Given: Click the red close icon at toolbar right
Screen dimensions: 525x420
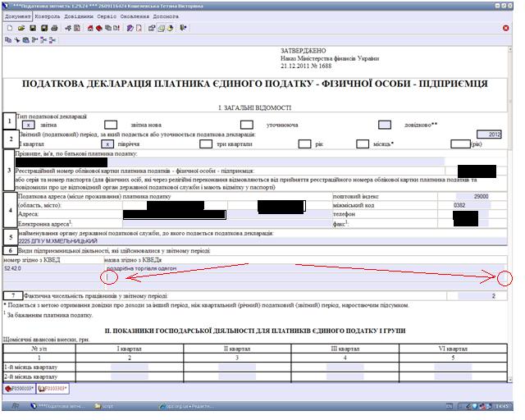Looking at the screenshot, I should tap(505, 28).
